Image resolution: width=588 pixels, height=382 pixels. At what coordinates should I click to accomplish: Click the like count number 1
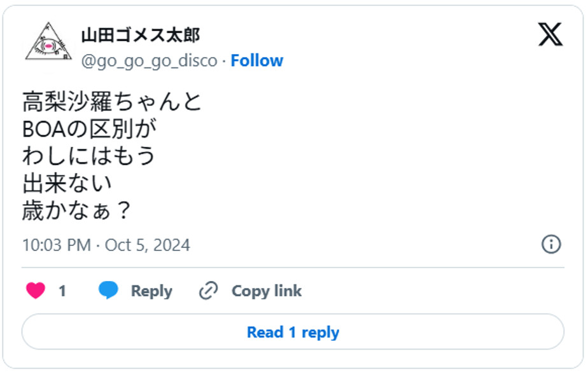pyautogui.click(x=62, y=291)
